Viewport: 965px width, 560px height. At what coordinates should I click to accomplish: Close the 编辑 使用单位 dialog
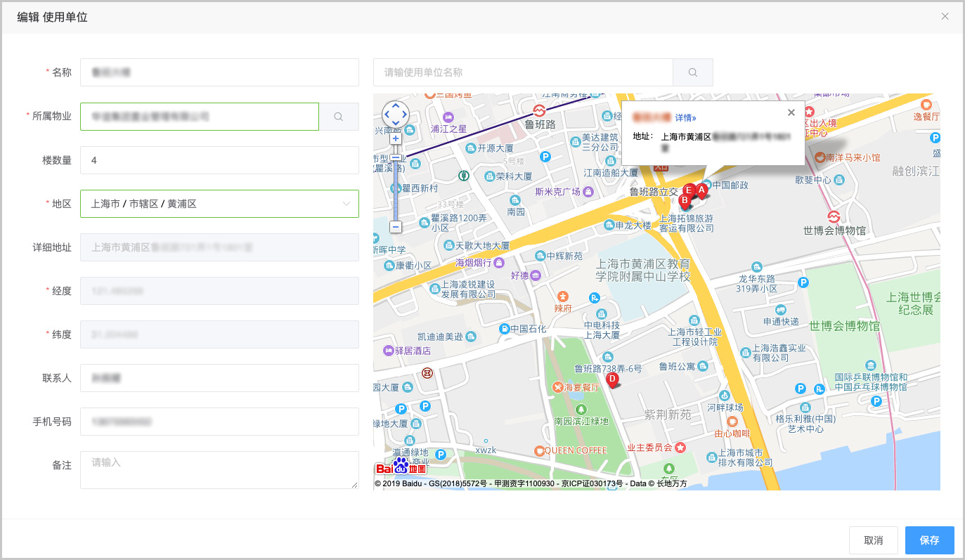(x=945, y=16)
